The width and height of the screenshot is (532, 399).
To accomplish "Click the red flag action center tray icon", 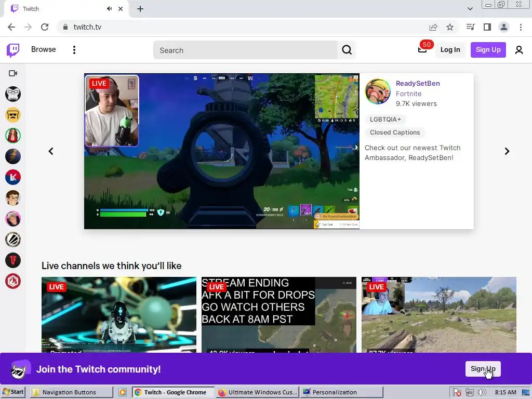I will point(457,393).
